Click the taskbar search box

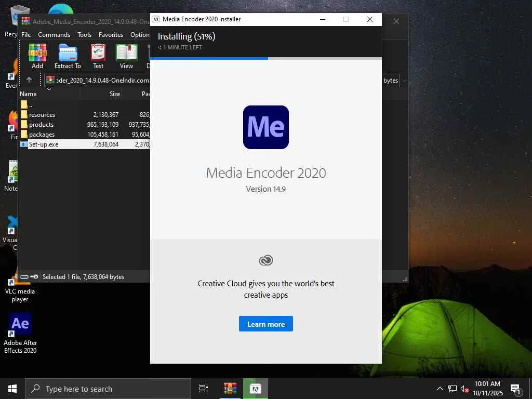click(x=108, y=389)
